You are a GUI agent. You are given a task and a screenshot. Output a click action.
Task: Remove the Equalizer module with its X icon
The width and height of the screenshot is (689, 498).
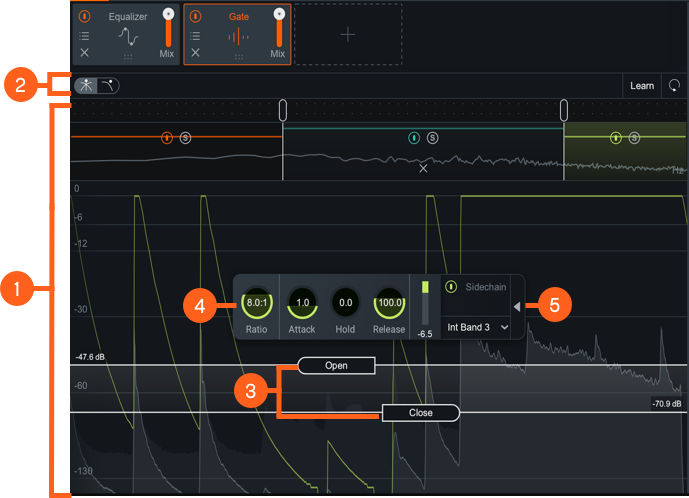[x=84, y=53]
